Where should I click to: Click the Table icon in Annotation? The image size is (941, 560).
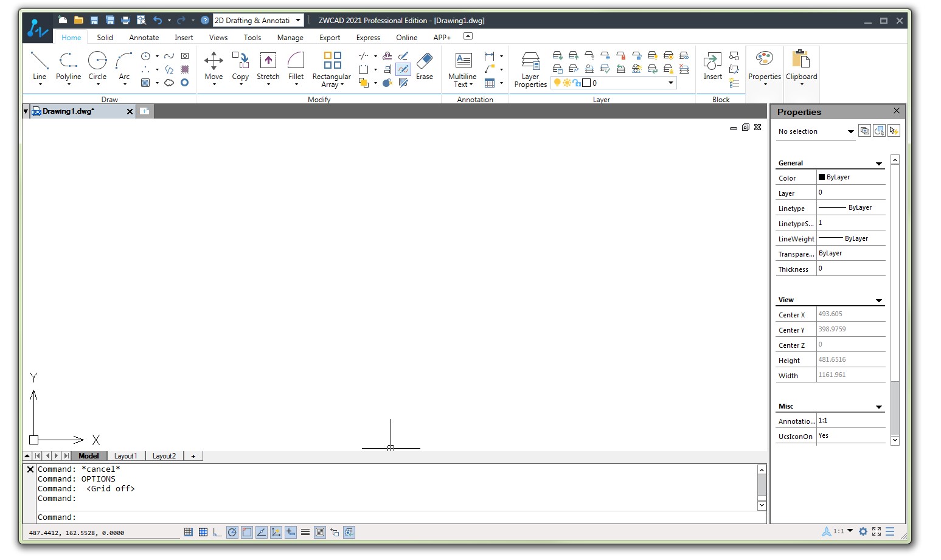coord(490,83)
